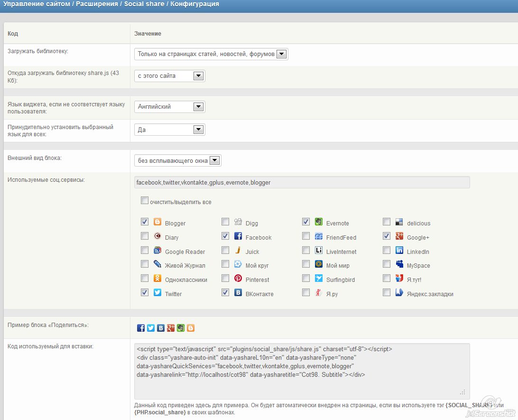Click the Juick service icon

coord(238,250)
